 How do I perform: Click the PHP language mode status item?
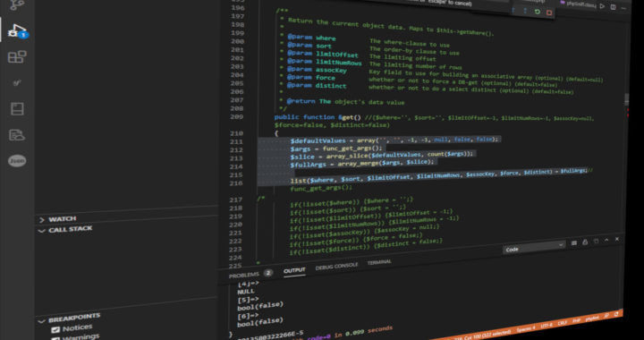tap(576, 321)
